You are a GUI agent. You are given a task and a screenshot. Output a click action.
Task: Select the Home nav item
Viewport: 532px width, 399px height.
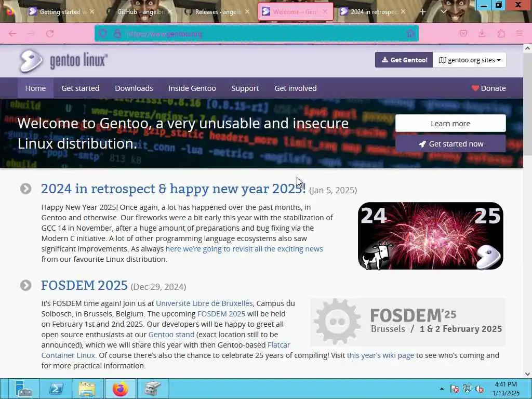[35, 88]
